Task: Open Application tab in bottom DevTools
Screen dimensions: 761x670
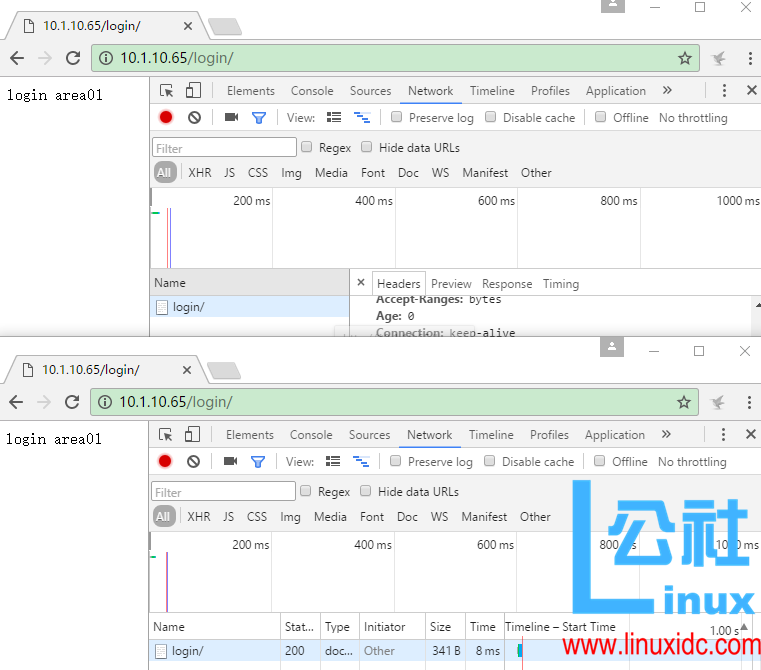Action: [x=615, y=435]
